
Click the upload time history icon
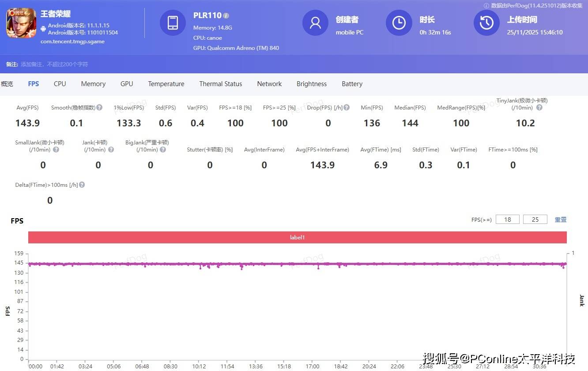pos(486,23)
